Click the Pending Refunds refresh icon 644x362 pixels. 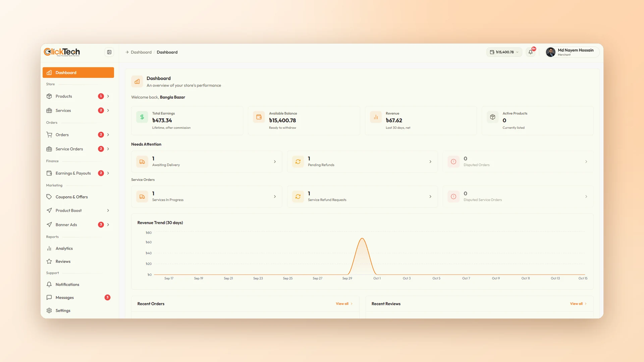click(298, 162)
